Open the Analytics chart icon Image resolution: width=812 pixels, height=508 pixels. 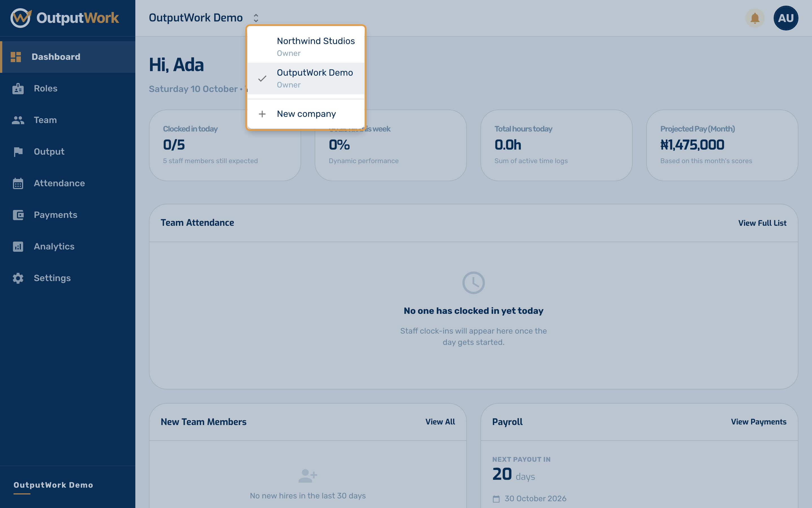click(18, 247)
